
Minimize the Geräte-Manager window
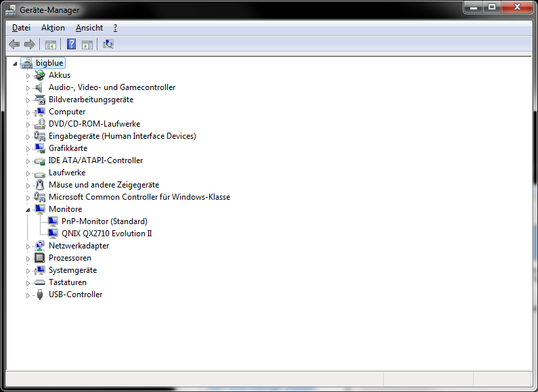(x=474, y=7)
